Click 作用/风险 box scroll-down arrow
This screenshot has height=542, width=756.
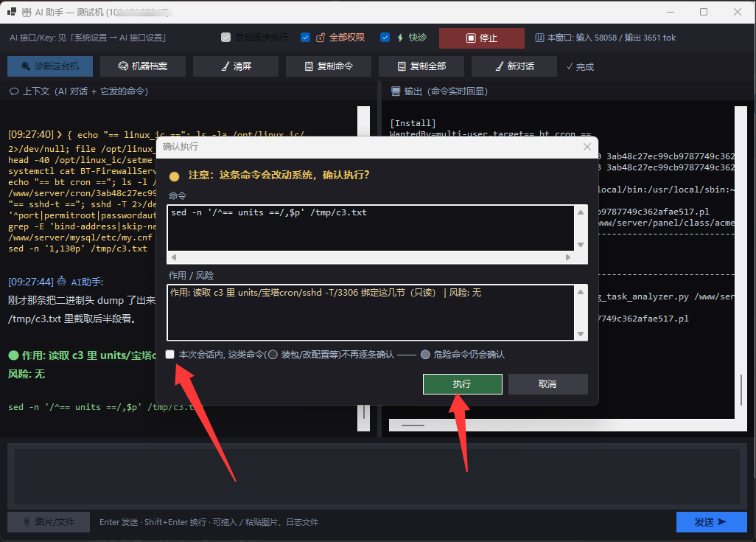(581, 334)
